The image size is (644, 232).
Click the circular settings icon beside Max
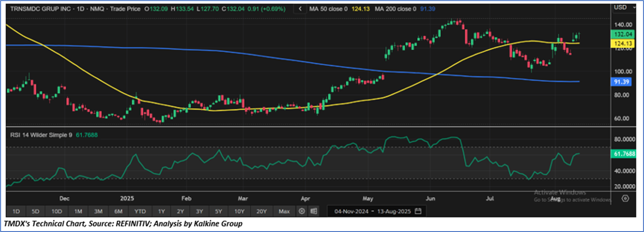302,211
